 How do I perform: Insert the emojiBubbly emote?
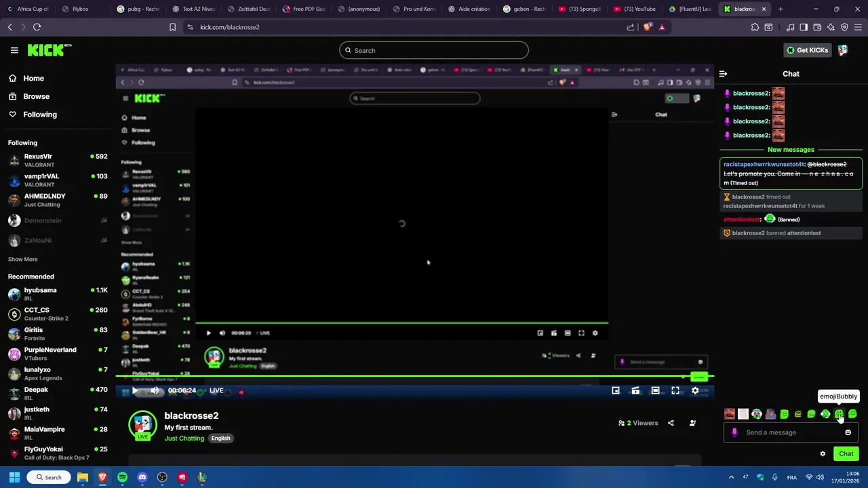point(839,413)
